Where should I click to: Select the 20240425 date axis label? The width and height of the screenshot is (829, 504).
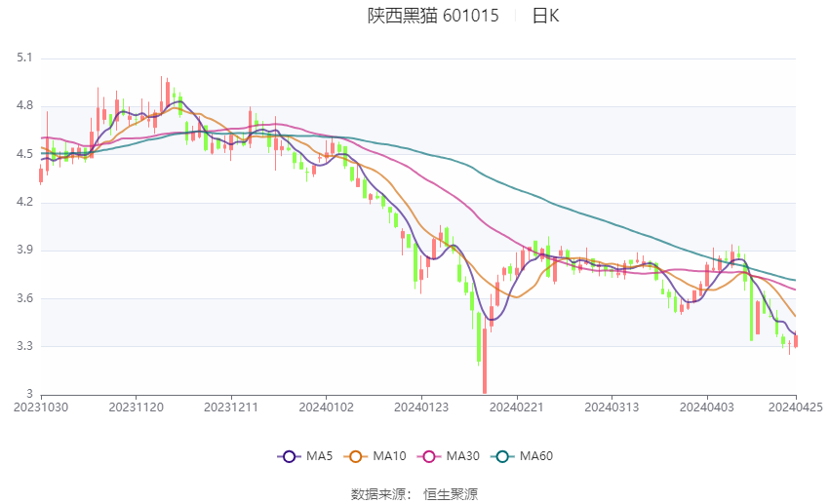point(795,406)
